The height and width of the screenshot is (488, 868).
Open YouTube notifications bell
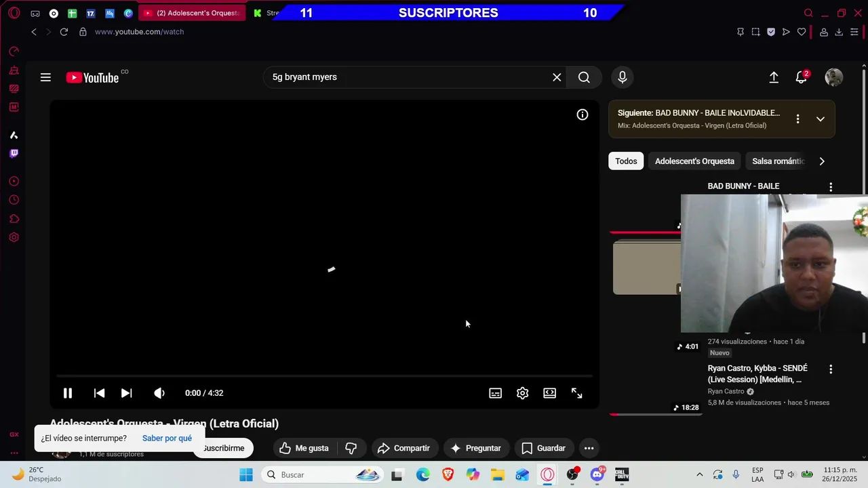coord(802,77)
